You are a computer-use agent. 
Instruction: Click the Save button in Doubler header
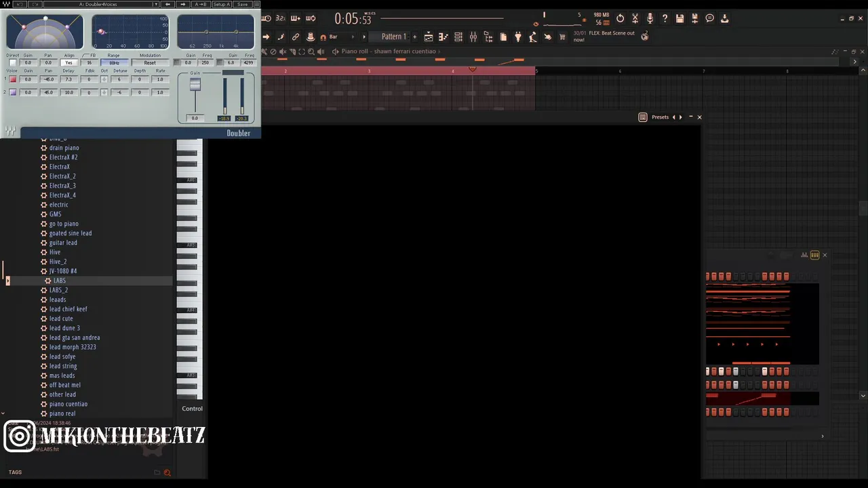(x=242, y=4)
